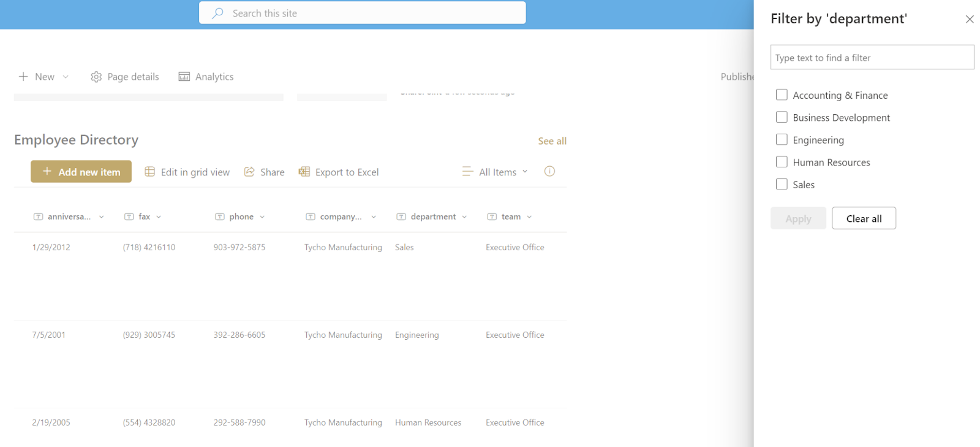
Task: Click the New command
Action: pos(44,77)
